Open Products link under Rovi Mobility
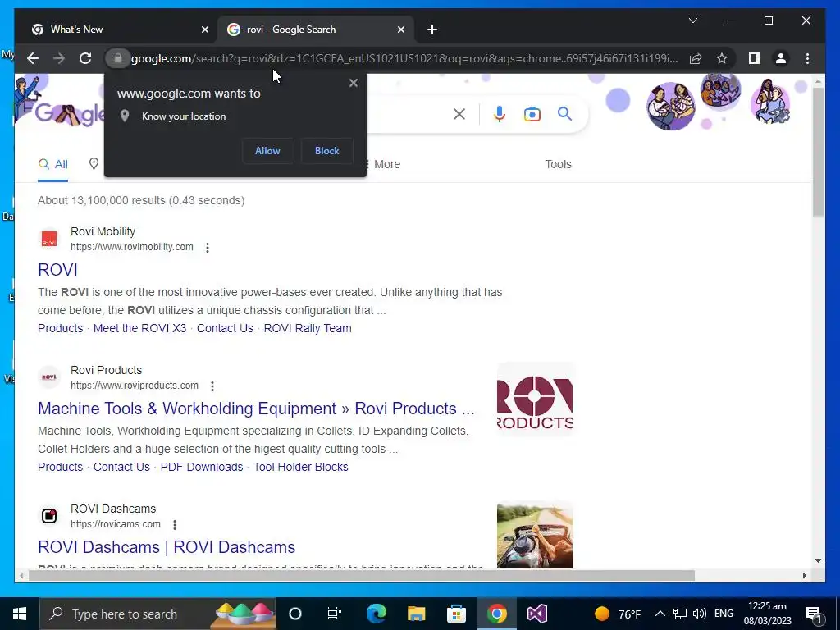 click(x=61, y=328)
